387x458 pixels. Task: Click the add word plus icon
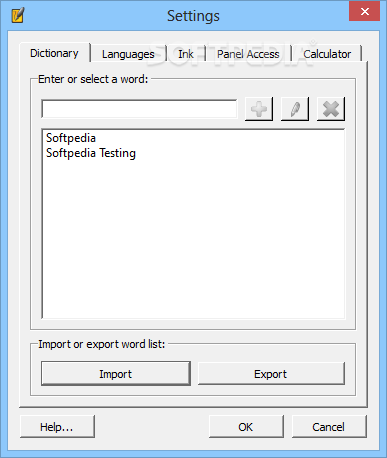[x=259, y=109]
